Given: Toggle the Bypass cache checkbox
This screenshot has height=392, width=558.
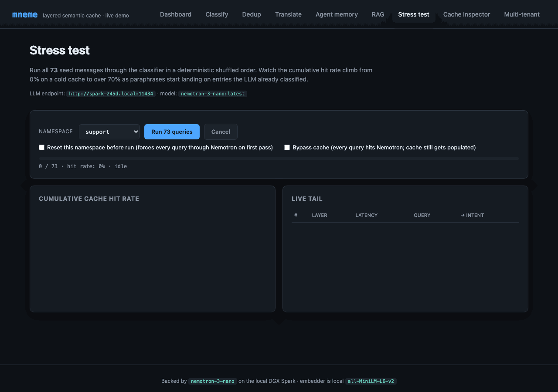Looking at the screenshot, I should click(287, 148).
